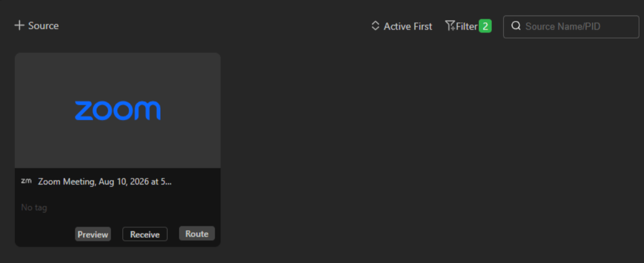Click the Filter text label
The height and width of the screenshot is (263, 644).
pyautogui.click(x=467, y=26)
